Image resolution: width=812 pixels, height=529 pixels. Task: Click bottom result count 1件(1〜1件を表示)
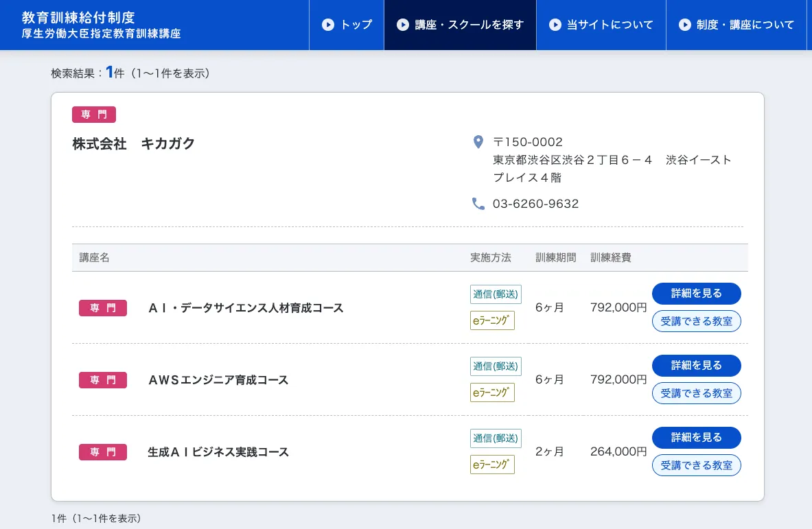click(96, 518)
